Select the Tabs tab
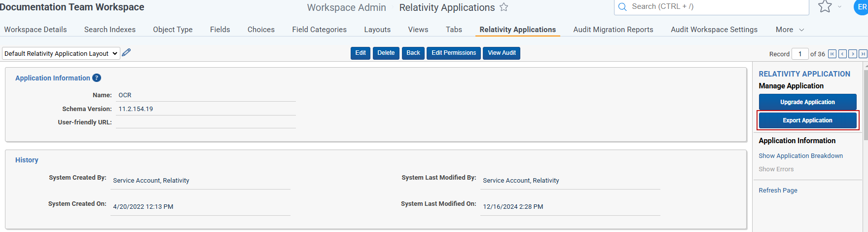This screenshot has height=232, width=868. pos(454,30)
